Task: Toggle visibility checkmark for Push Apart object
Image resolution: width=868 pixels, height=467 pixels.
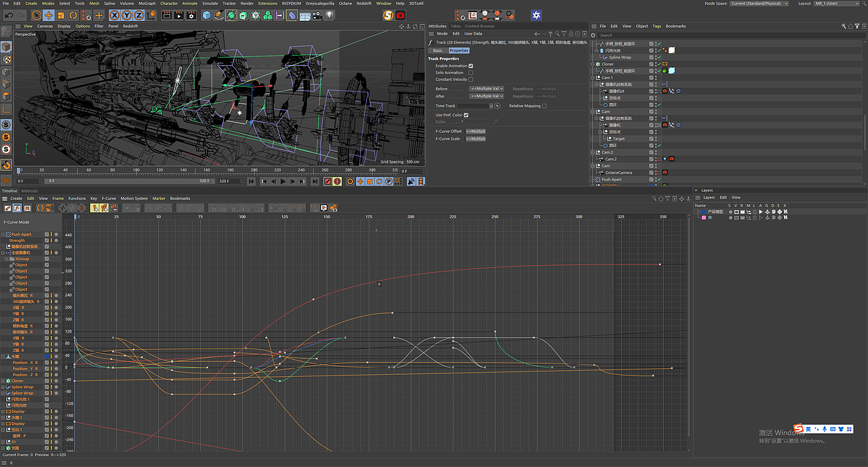Action: pyautogui.click(x=658, y=180)
